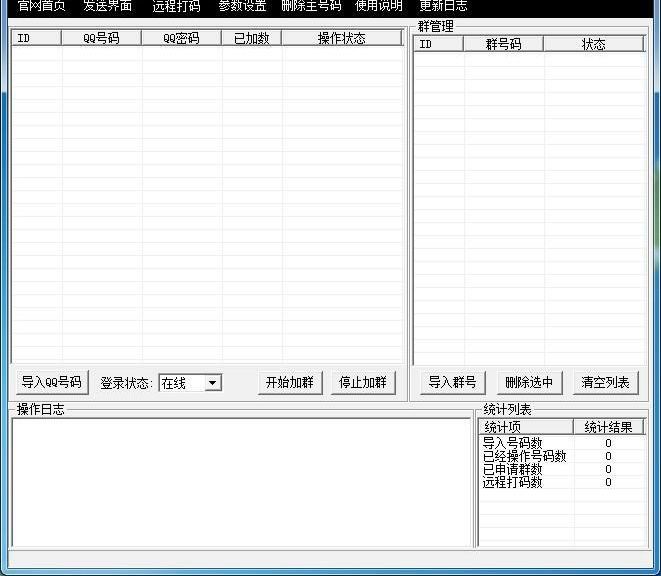Click the 已加数 column header
The image size is (661, 576).
click(252, 38)
